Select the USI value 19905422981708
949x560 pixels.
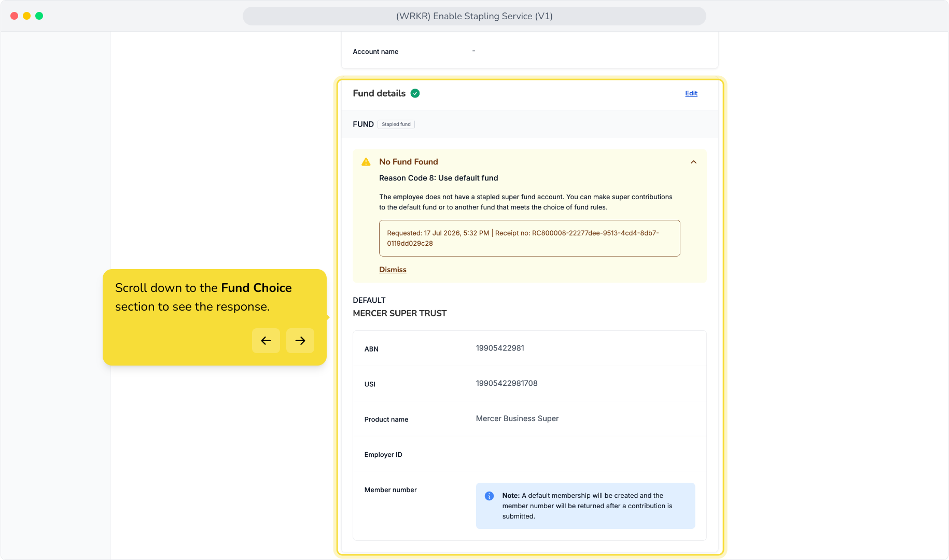coord(507,383)
